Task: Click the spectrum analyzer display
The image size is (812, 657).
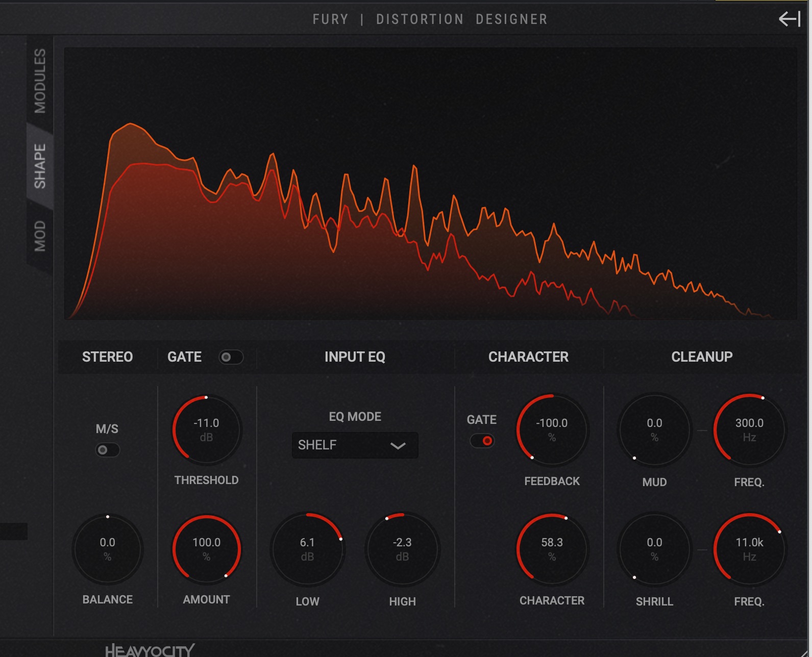Action: (x=430, y=184)
